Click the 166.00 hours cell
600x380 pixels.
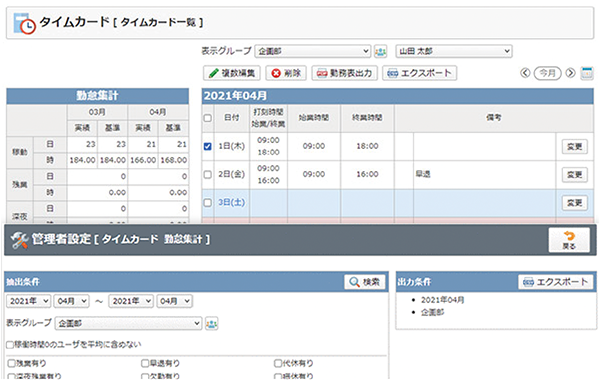tap(143, 160)
